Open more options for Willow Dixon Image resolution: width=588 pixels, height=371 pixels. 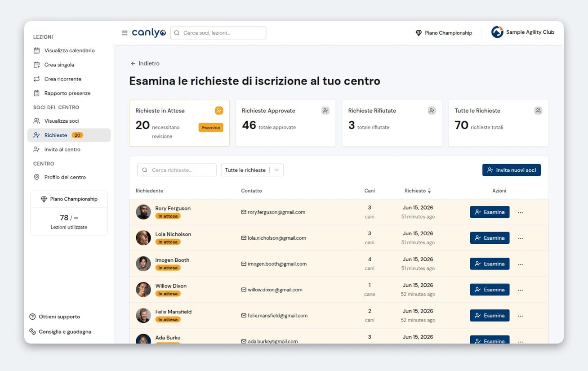[521, 290]
